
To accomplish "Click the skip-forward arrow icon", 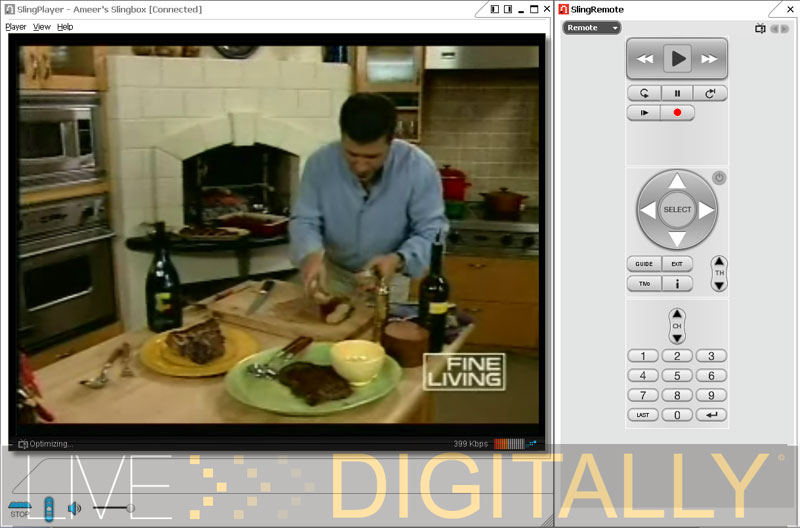I will tap(710, 93).
